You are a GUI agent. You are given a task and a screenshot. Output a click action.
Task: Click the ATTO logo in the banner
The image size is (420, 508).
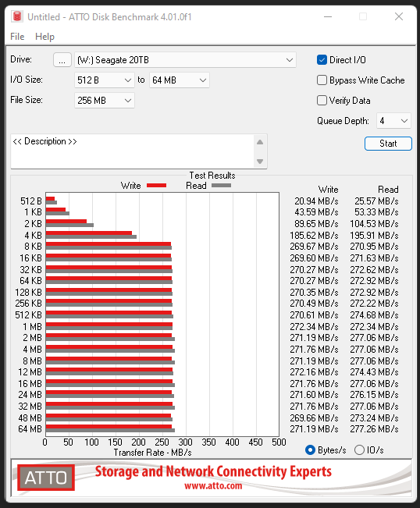(x=46, y=478)
